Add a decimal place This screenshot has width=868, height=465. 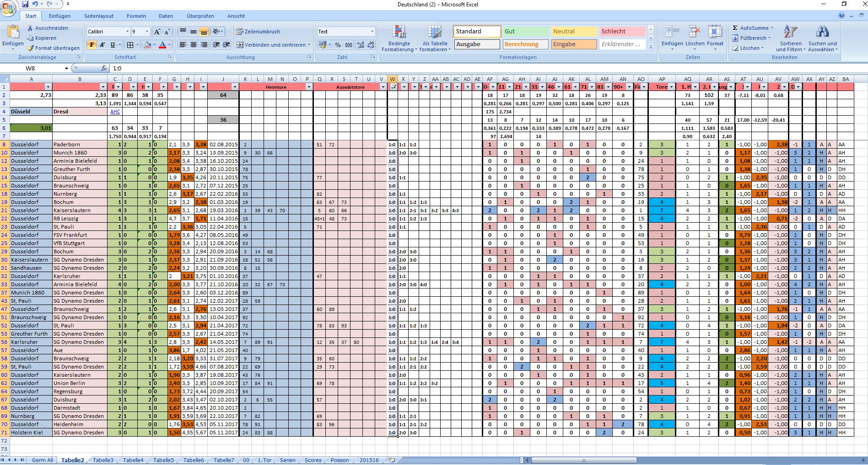(361, 45)
